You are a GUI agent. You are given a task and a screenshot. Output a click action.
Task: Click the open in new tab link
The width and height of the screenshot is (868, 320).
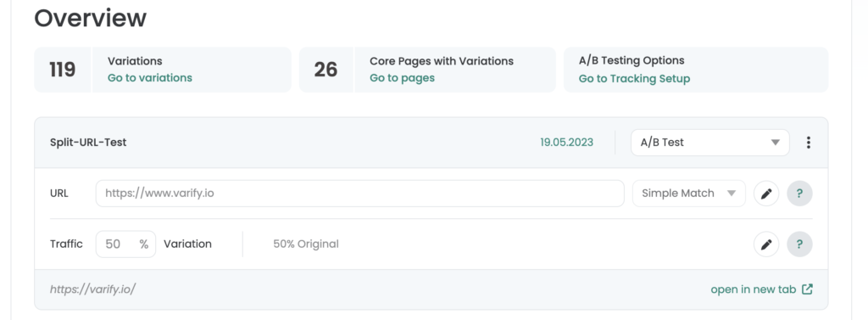754,289
